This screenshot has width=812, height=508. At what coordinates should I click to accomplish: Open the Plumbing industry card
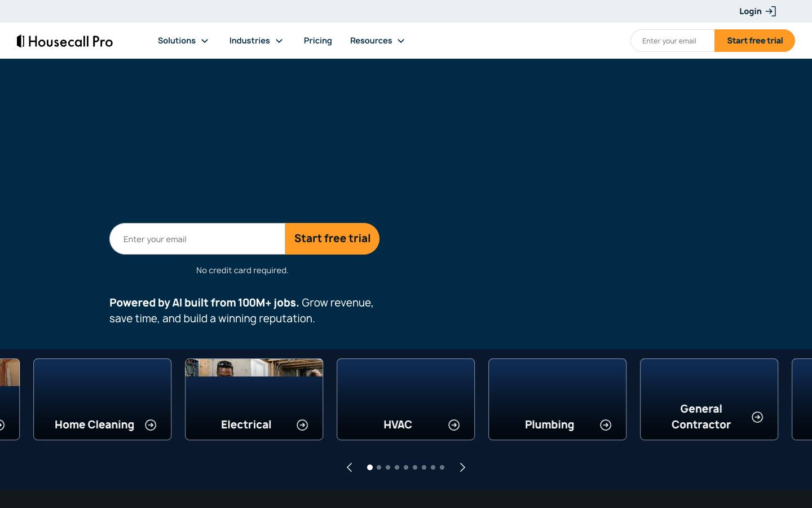coord(558,399)
